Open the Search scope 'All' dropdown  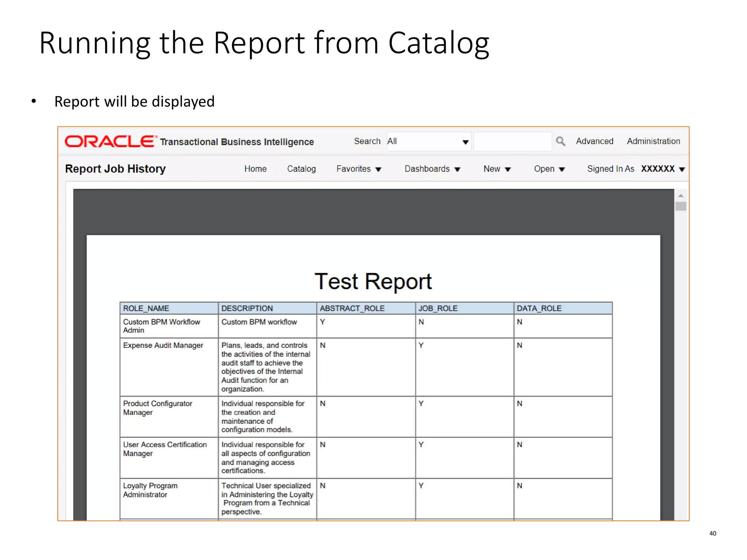(429, 141)
